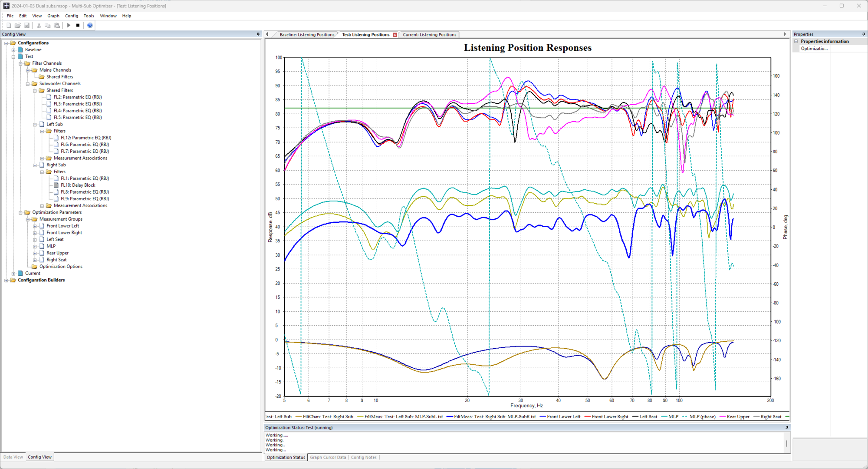
Task: Click the Copy toolbar icon
Action: tap(48, 25)
